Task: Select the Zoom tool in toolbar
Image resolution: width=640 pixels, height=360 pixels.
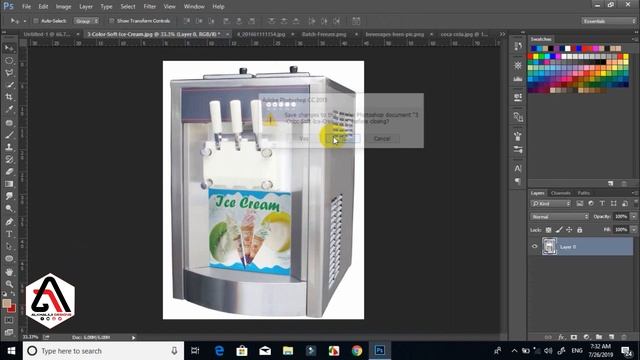Action: click(9, 284)
